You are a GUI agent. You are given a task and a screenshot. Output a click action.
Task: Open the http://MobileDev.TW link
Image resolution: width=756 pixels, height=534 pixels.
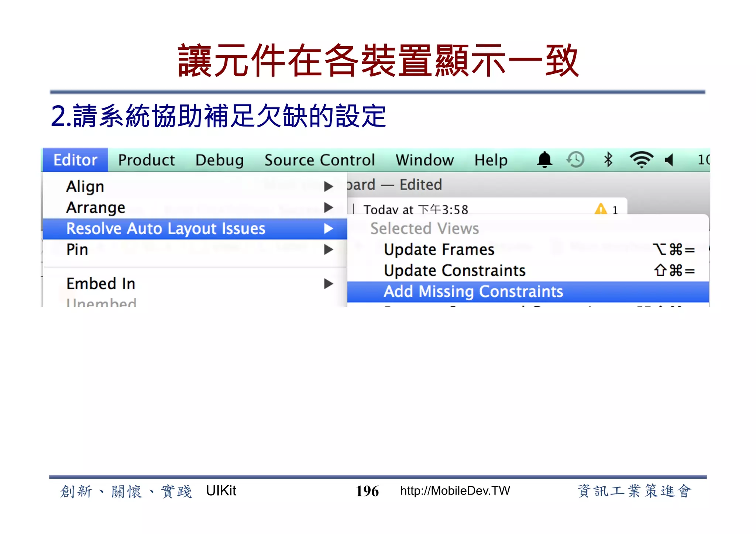(x=455, y=491)
